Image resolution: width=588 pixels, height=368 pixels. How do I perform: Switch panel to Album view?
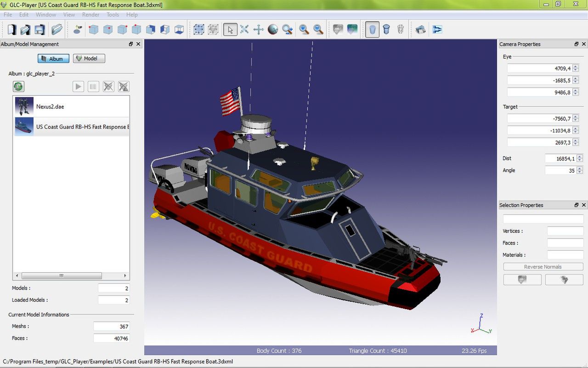(x=53, y=58)
